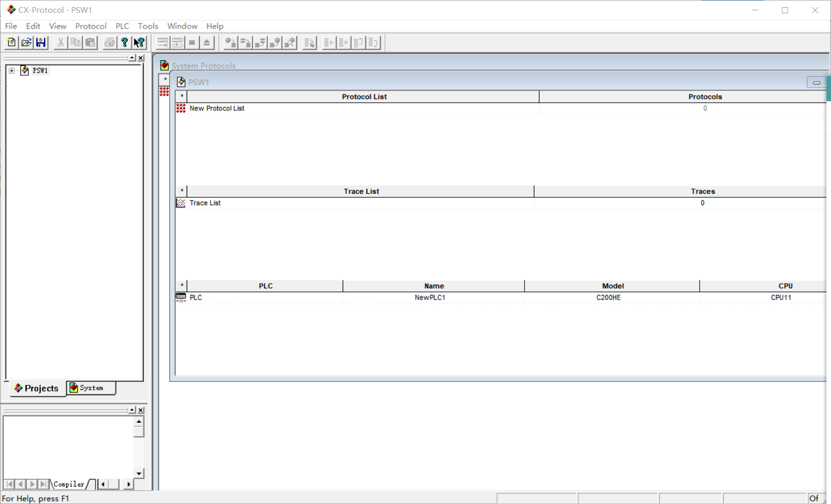831x504 pixels.
Task: Click the Cut scissors icon
Action: click(x=60, y=42)
